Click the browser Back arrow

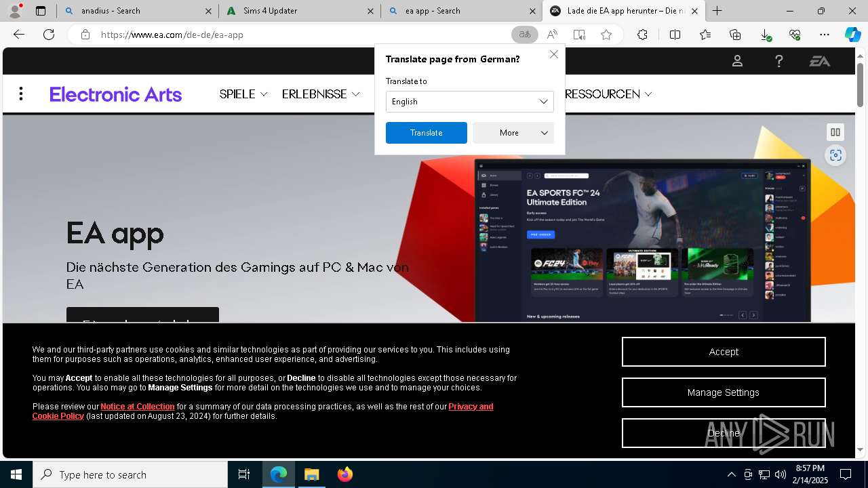[x=19, y=35]
